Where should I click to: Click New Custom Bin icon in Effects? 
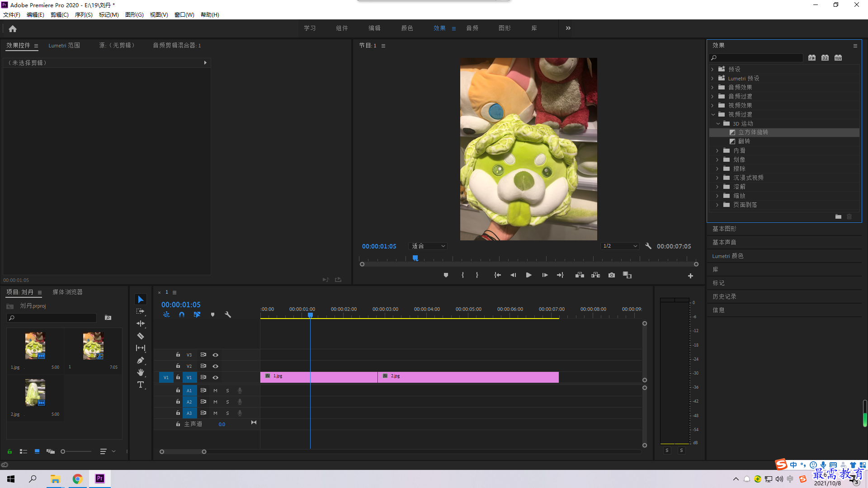coord(838,217)
